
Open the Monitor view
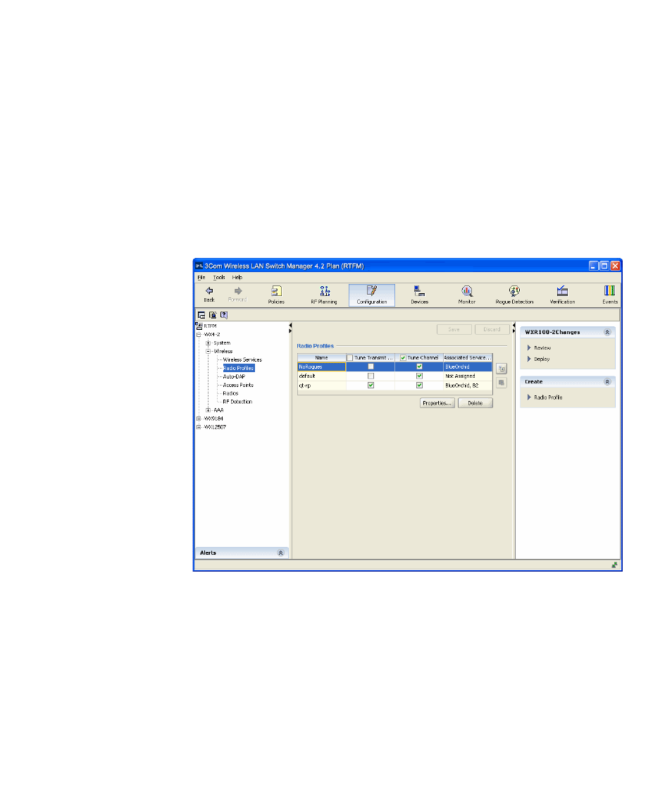tap(467, 295)
